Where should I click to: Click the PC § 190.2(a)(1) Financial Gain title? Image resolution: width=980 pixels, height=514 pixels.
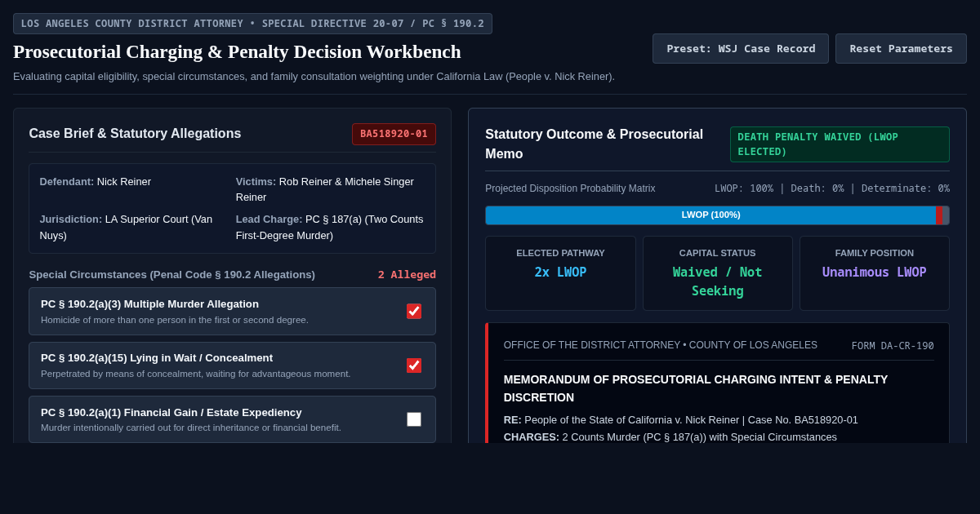(171, 413)
